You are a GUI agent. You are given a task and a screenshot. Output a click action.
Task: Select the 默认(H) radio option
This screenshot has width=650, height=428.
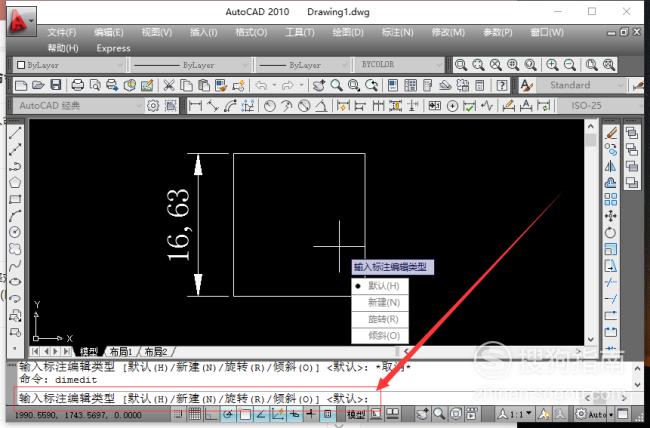[x=380, y=286]
